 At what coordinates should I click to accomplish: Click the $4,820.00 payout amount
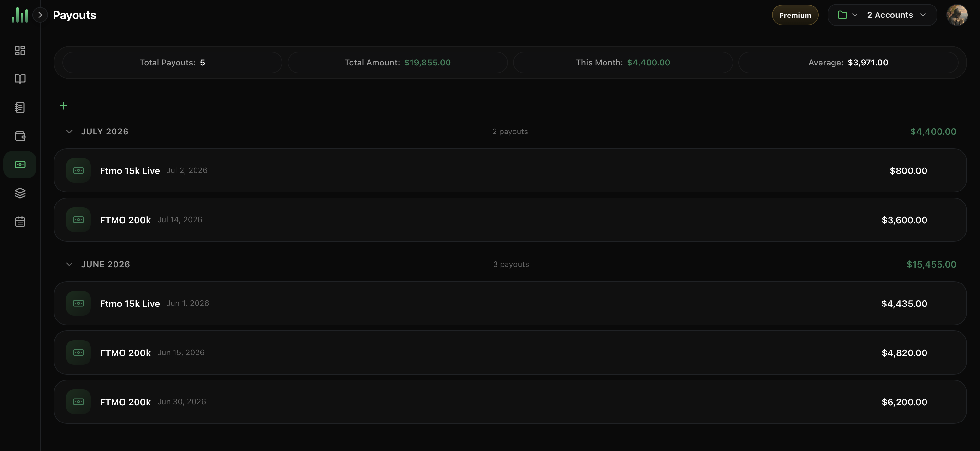904,353
